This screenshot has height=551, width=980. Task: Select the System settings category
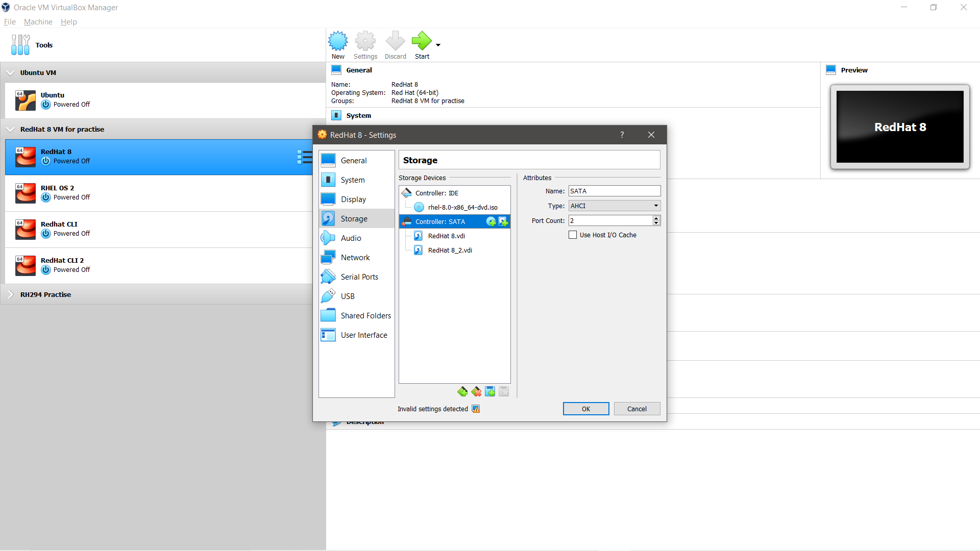pyautogui.click(x=357, y=180)
